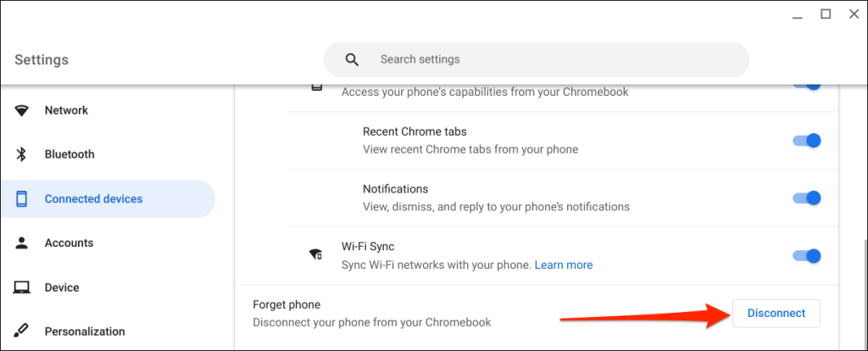Click the vertical scrollbar on the right
Image resolution: width=868 pixels, height=351 pixels.
click(864, 293)
